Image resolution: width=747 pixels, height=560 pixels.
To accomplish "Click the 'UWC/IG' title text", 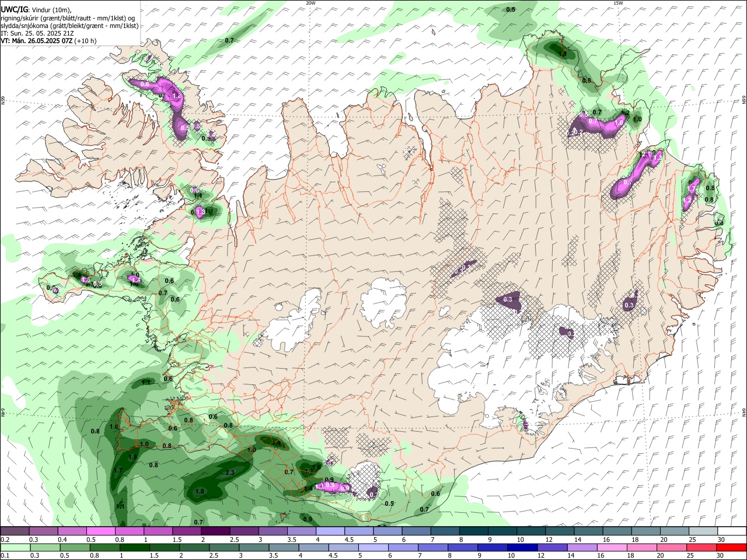I will pos(13,9).
